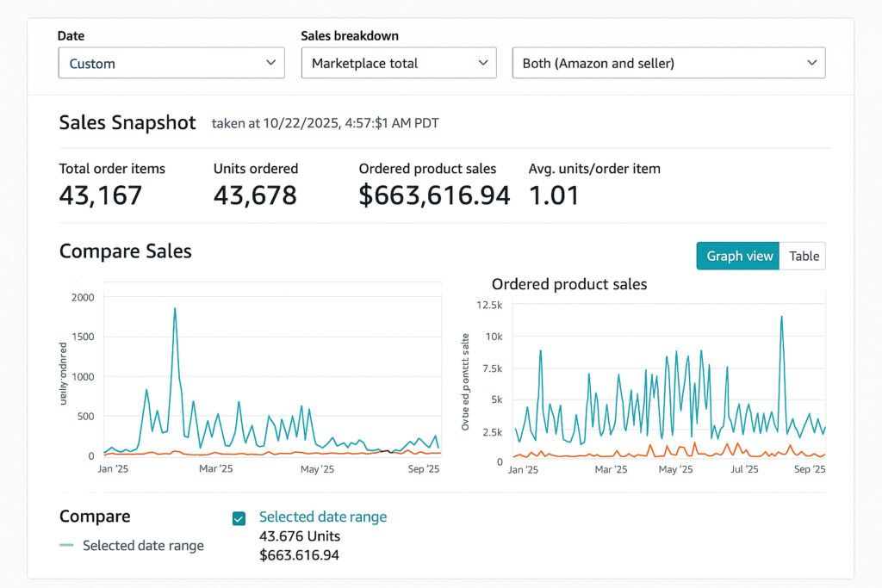Click the tallest peak in the units ordered chart
Viewport: 882px width, 588px height.
coord(175,309)
